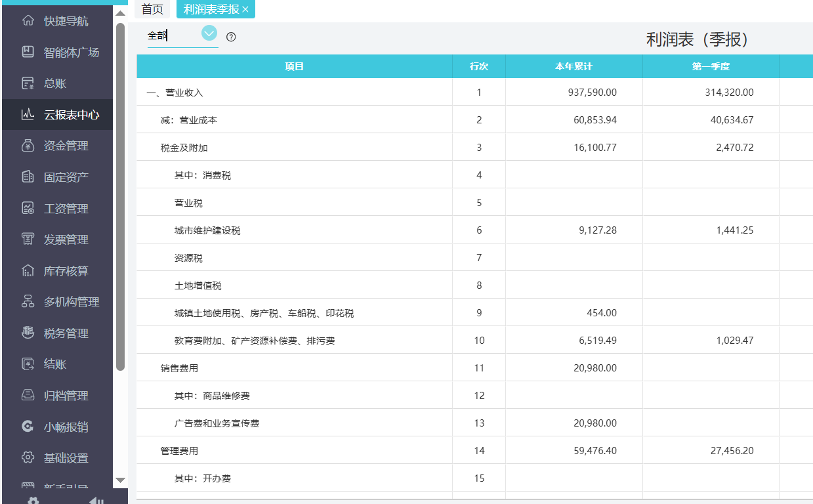This screenshot has height=504, width=813.
Task: Select the 税务管理 module icon
Action: click(x=28, y=333)
